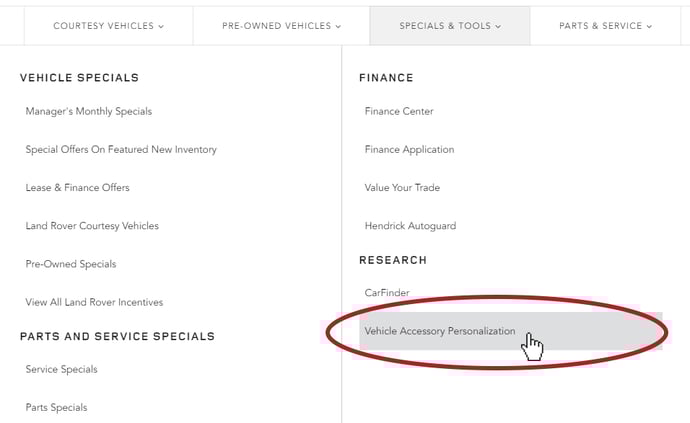This screenshot has width=690, height=423.
Task: Collapse the Specials & Tools menu
Action: 450,26
